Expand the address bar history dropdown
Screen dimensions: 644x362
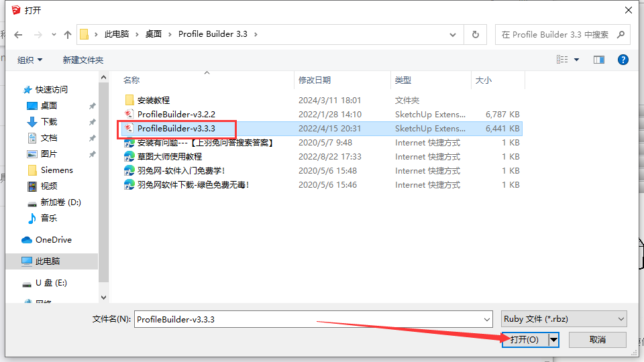[453, 35]
